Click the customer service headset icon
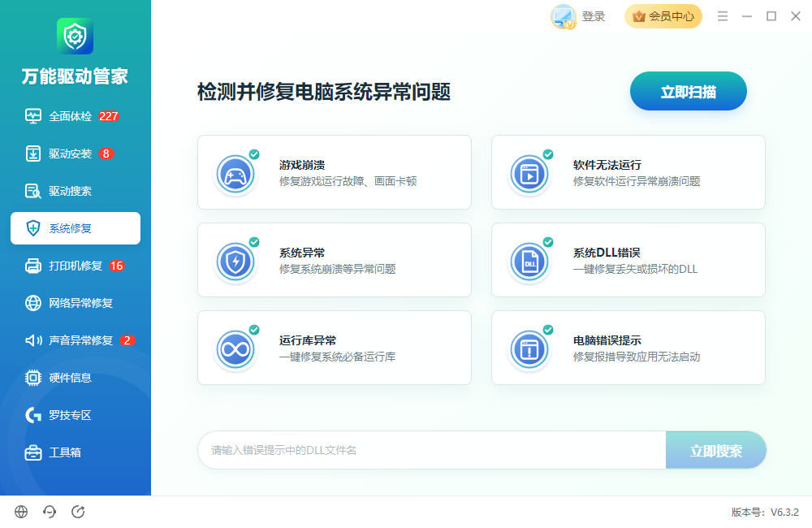 (x=50, y=512)
